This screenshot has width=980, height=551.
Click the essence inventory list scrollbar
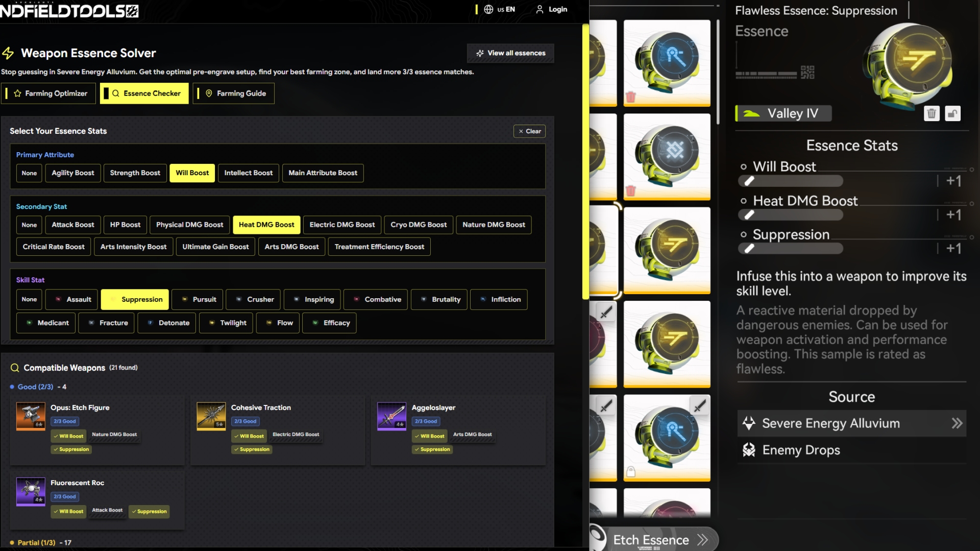718,71
